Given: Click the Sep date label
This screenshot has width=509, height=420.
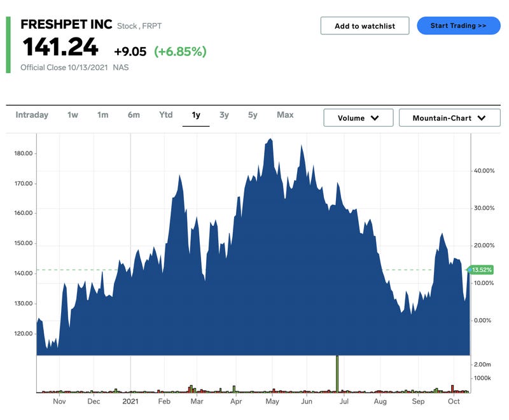Looking at the screenshot, I should [x=418, y=402].
